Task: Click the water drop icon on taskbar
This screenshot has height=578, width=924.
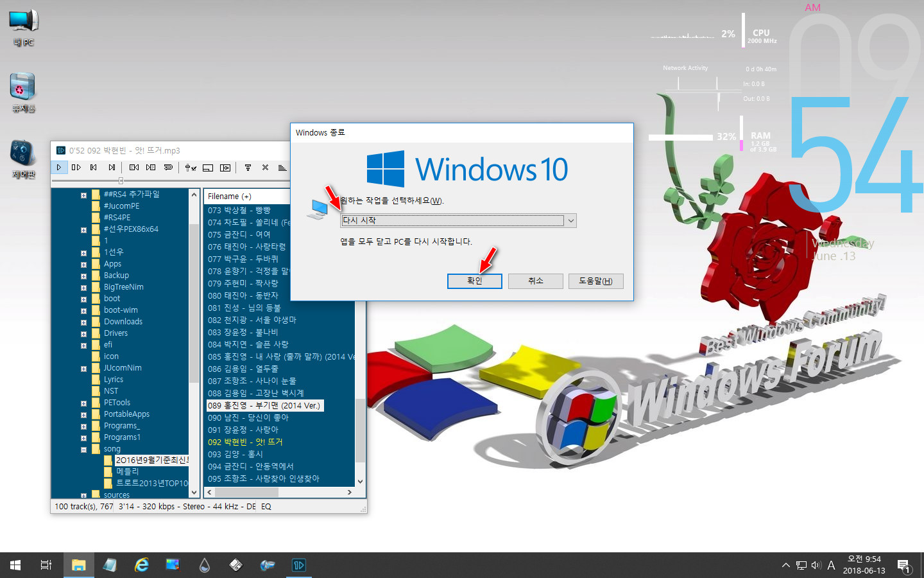Action: click(x=204, y=565)
